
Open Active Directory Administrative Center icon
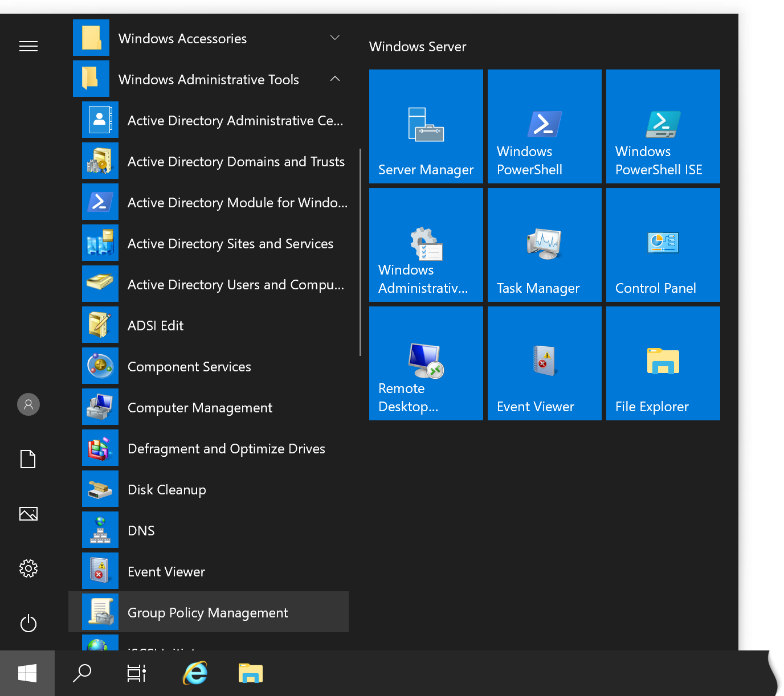coord(100,120)
